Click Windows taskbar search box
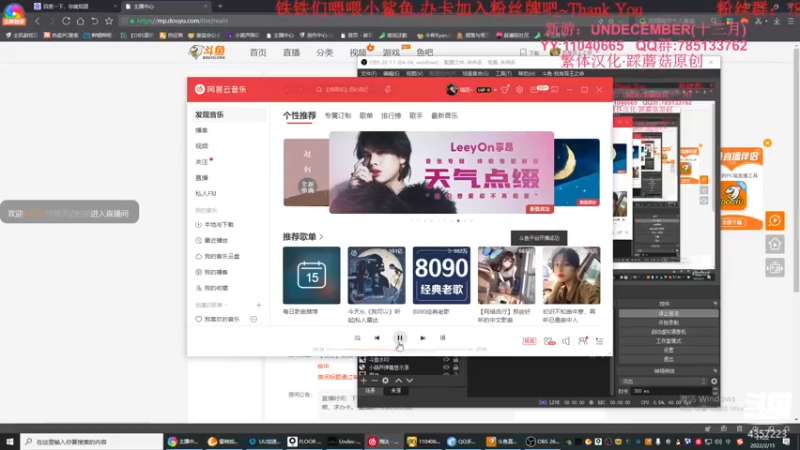 92,441
